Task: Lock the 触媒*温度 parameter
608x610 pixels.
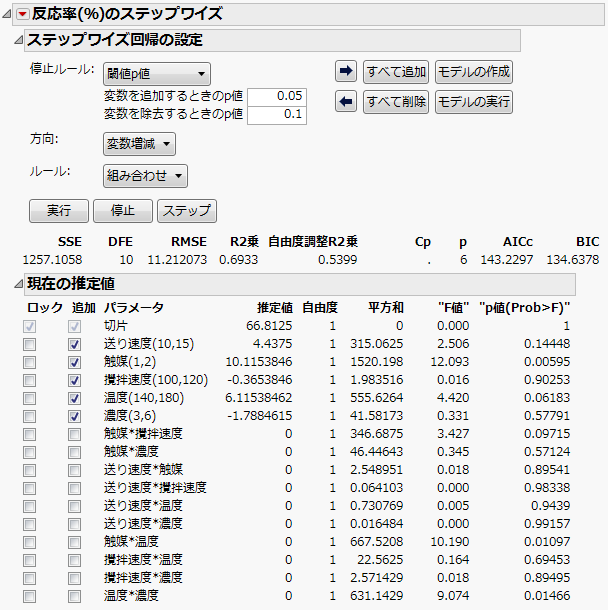Action: point(29,542)
